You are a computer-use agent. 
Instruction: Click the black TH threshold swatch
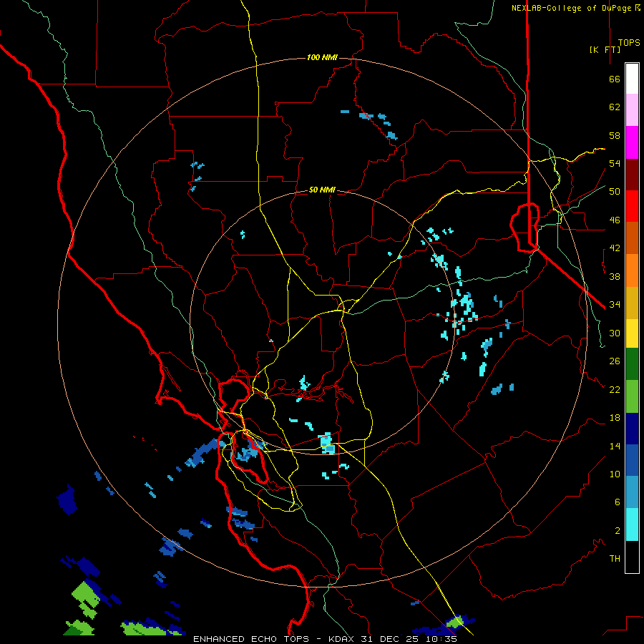[x=632, y=557]
